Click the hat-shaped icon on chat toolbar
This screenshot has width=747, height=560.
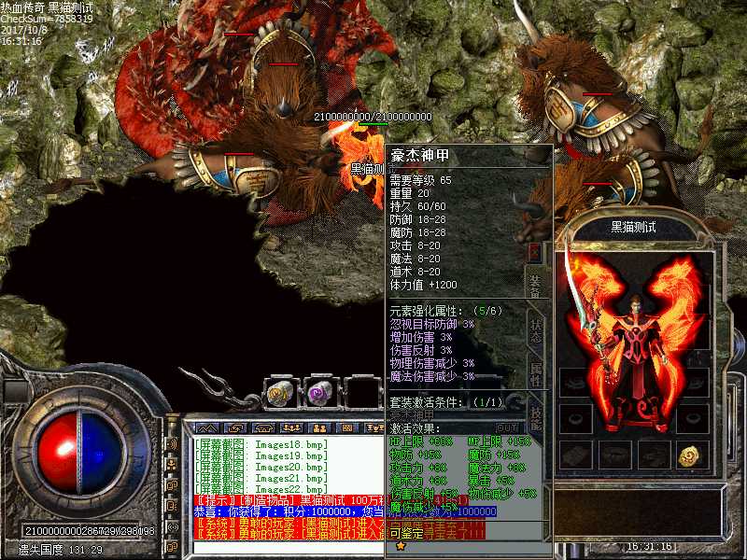pos(263,428)
